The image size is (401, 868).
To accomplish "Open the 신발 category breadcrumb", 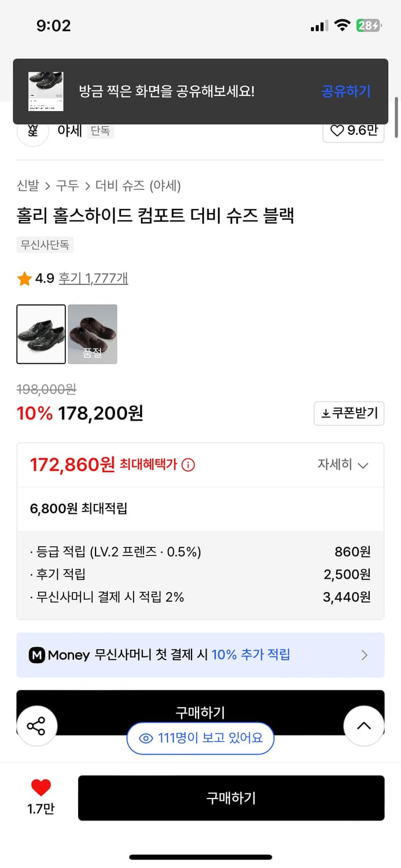I will click(x=25, y=186).
